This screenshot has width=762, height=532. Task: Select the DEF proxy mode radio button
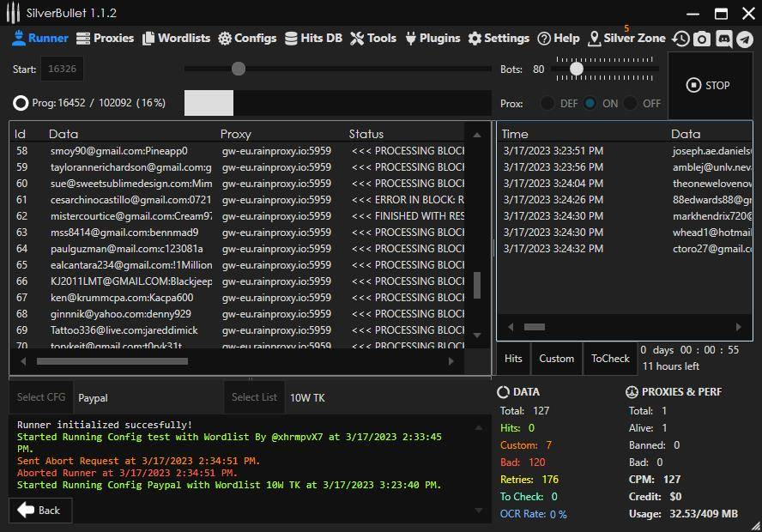pos(547,103)
